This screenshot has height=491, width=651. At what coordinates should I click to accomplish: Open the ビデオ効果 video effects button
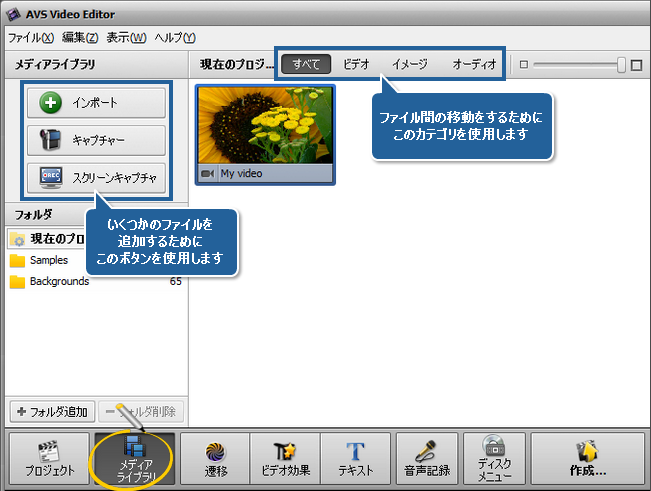point(285,458)
